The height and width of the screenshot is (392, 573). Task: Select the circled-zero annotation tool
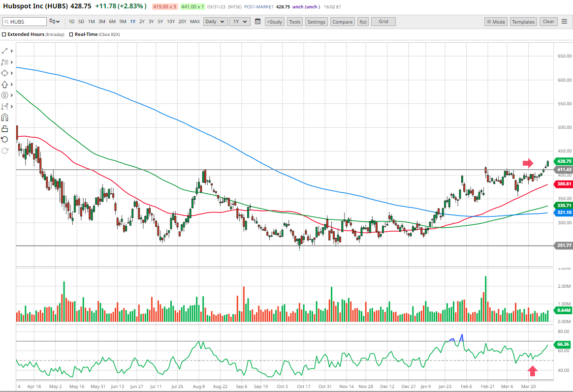click(x=5, y=95)
